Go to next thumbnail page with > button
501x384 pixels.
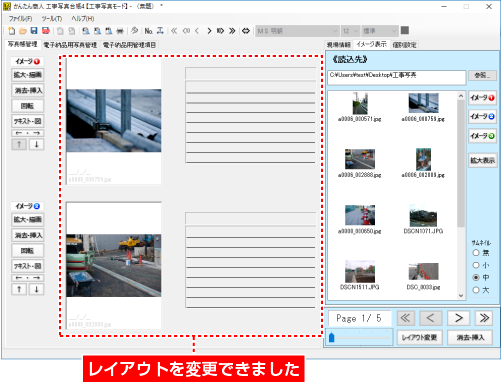pos(458,318)
